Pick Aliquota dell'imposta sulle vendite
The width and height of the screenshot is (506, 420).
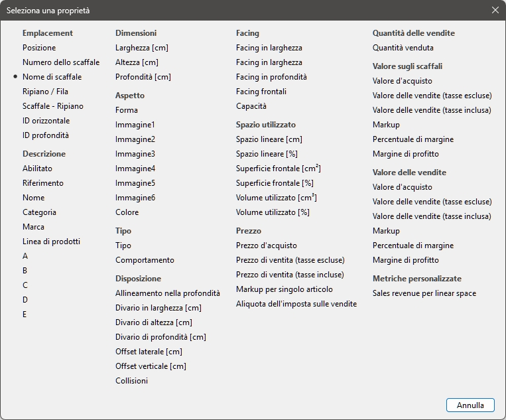[296, 304]
